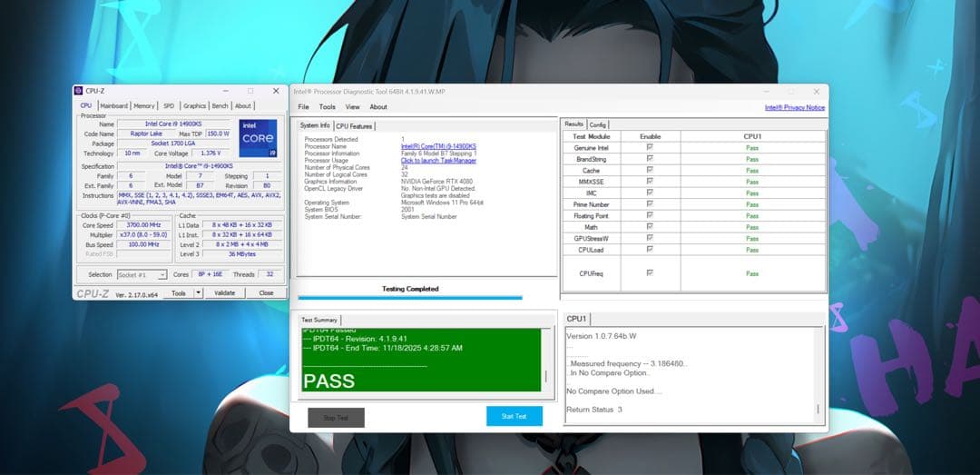
Task: Minimize the CPU-Z window
Action: tap(226, 91)
